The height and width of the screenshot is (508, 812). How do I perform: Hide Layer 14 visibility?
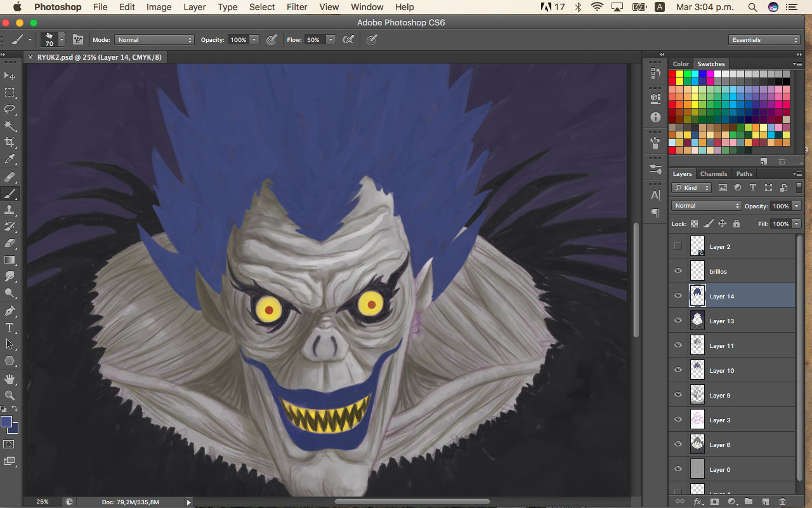pos(678,296)
